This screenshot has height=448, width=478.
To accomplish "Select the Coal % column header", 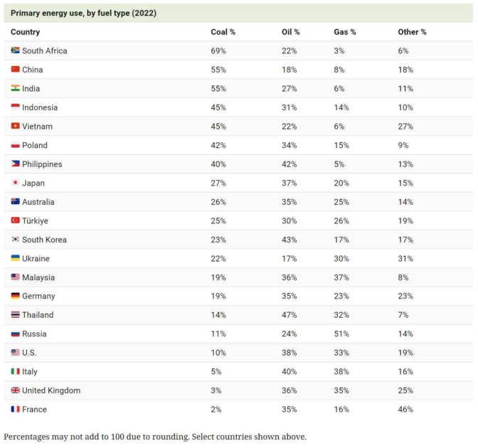I will [223, 32].
